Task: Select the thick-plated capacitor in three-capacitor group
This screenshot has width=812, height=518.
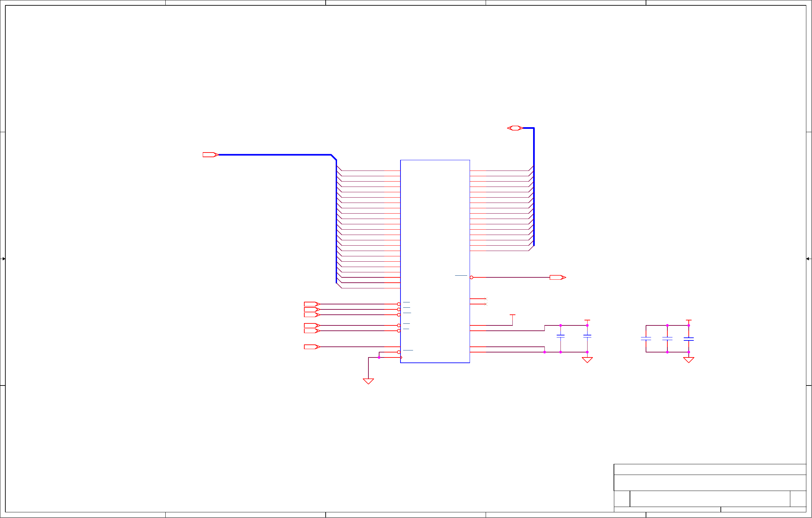Action: (689, 339)
